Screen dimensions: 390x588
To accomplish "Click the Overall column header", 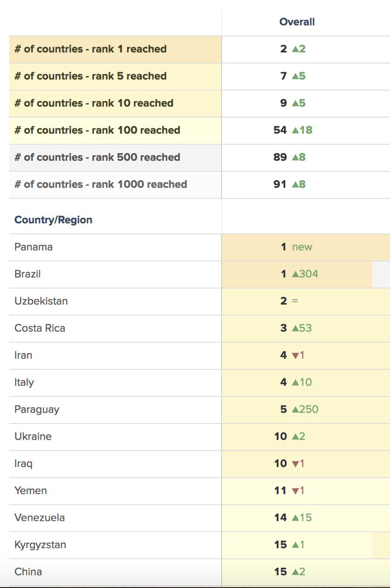I will click(x=297, y=22).
